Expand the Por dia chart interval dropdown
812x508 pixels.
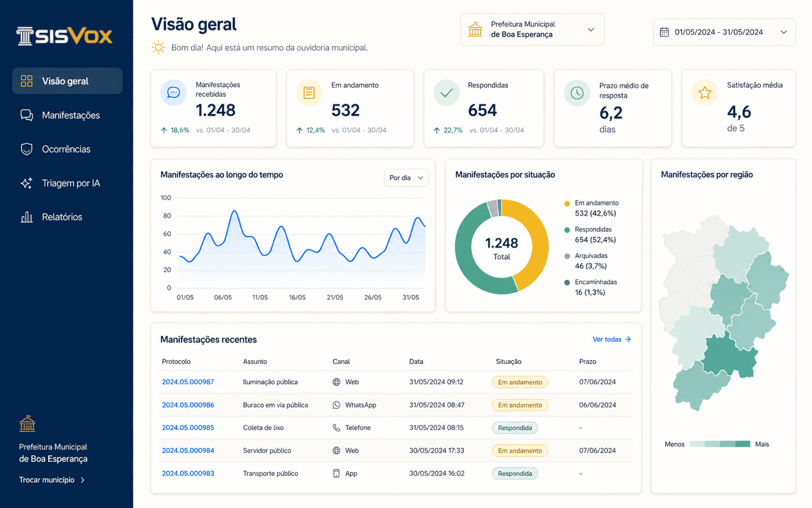click(406, 178)
